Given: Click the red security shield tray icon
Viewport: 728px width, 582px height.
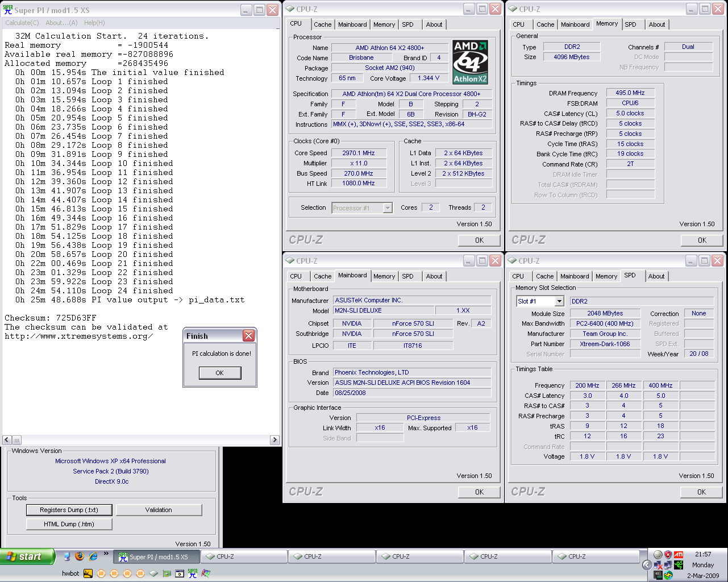Looking at the screenshot, I should point(668,555).
